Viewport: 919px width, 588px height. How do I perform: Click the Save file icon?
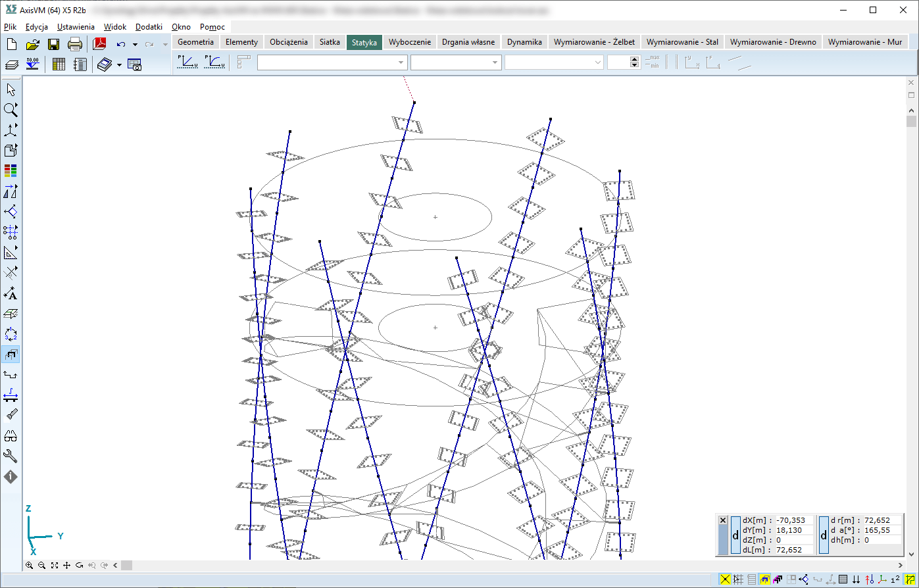tap(54, 45)
